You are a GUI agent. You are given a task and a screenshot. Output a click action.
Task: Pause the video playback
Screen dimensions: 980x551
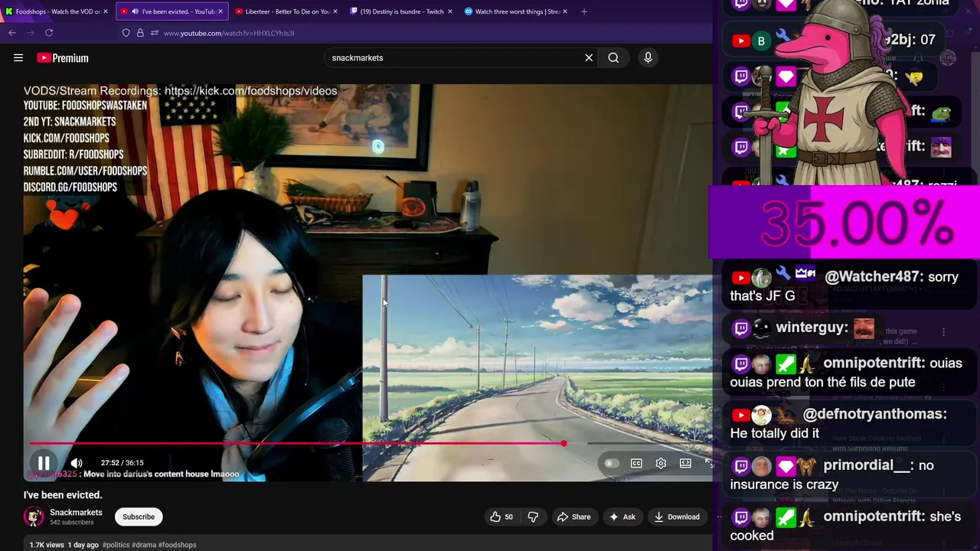(x=44, y=463)
